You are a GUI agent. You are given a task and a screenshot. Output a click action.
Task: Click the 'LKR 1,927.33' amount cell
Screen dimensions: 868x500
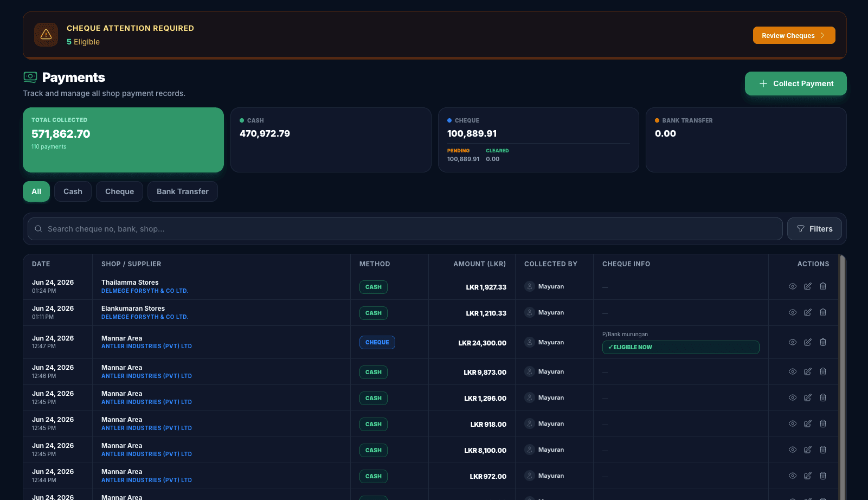(x=486, y=287)
